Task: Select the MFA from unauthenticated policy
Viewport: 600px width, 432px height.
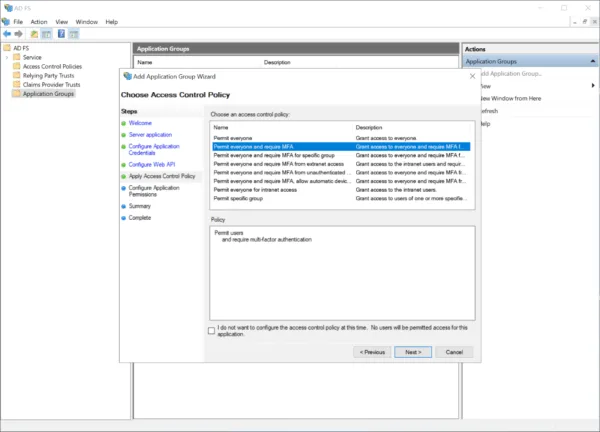Action: (x=341, y=173)
